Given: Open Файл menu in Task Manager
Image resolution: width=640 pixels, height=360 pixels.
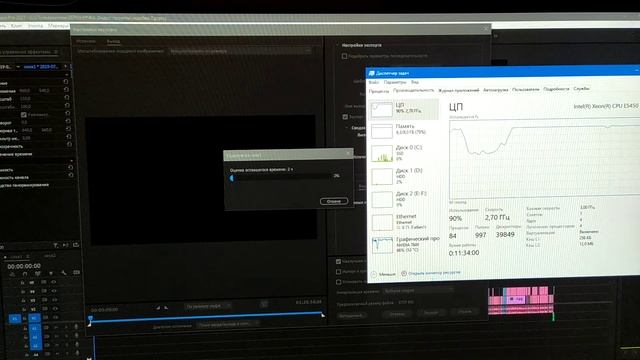Looking at the screenshot, I should pyautogui.click(x=373, y=82).
